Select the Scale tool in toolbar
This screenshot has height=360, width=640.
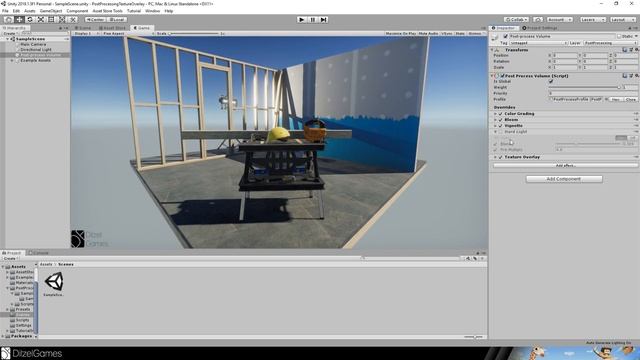tap(40, 20)
